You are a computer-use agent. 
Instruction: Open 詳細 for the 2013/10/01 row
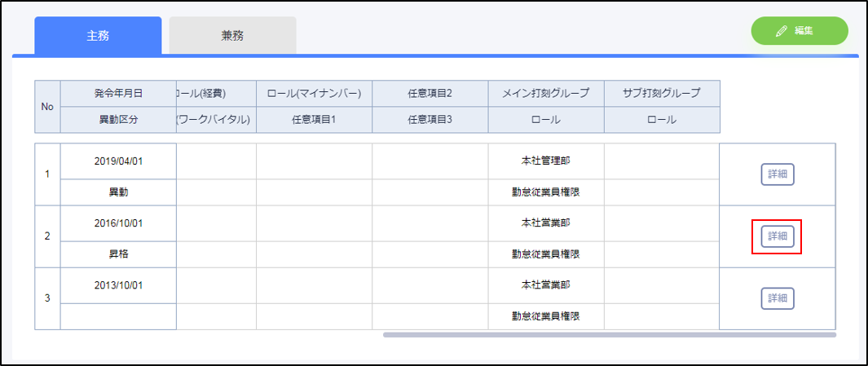coord(778,298)
